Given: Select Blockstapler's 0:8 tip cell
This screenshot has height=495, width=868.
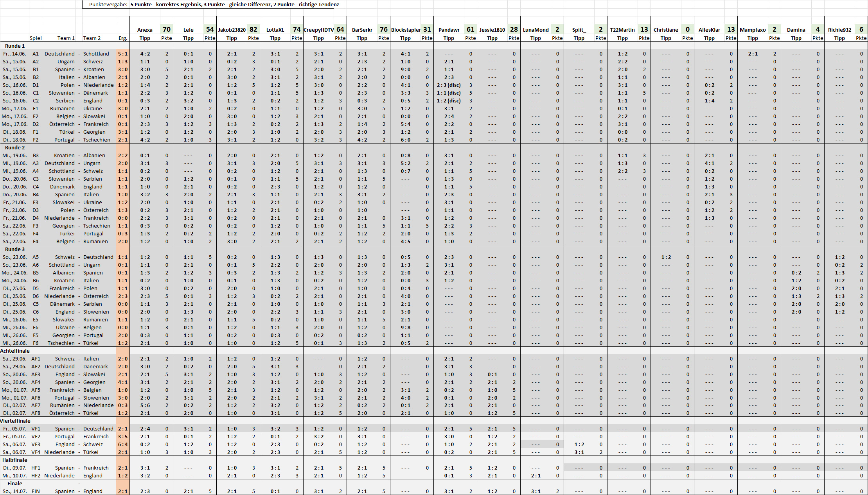Looking at the screenshot, I should (405, 155).
